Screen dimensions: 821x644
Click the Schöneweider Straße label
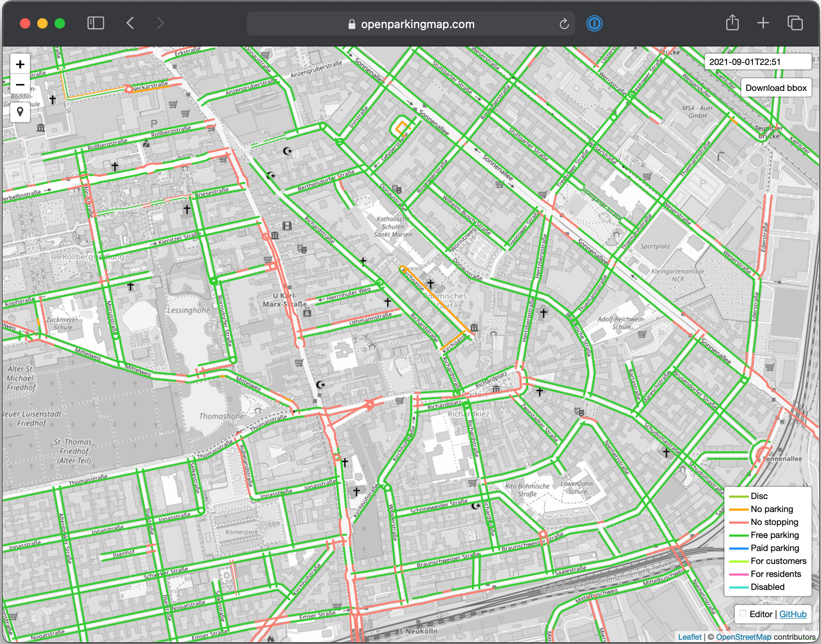click(439, 506)
